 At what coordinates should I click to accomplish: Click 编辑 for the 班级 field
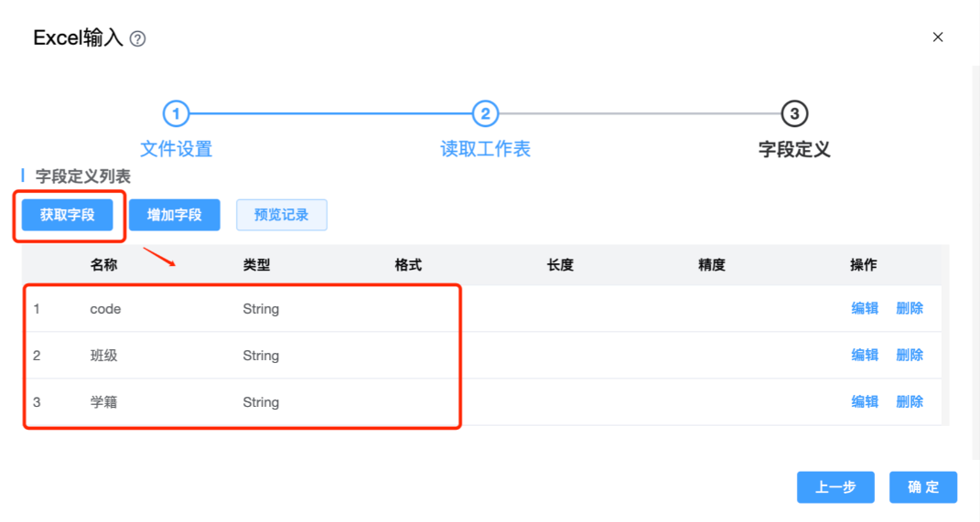tap(865, 356)
